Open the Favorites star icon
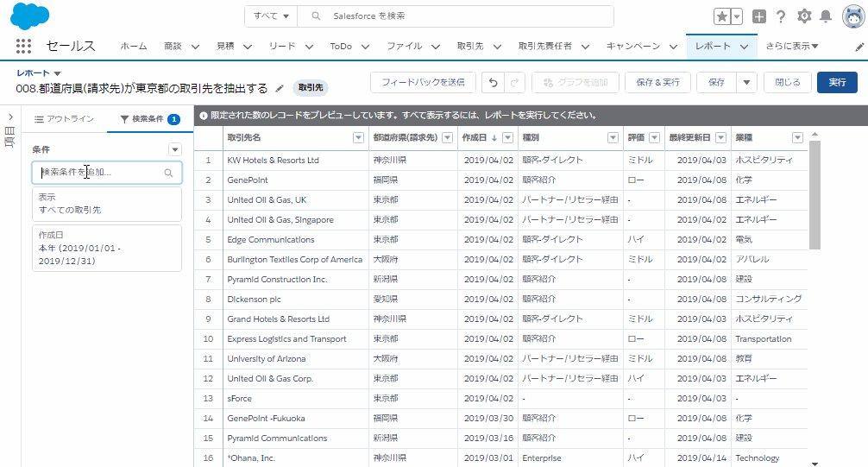 (722, 16)
